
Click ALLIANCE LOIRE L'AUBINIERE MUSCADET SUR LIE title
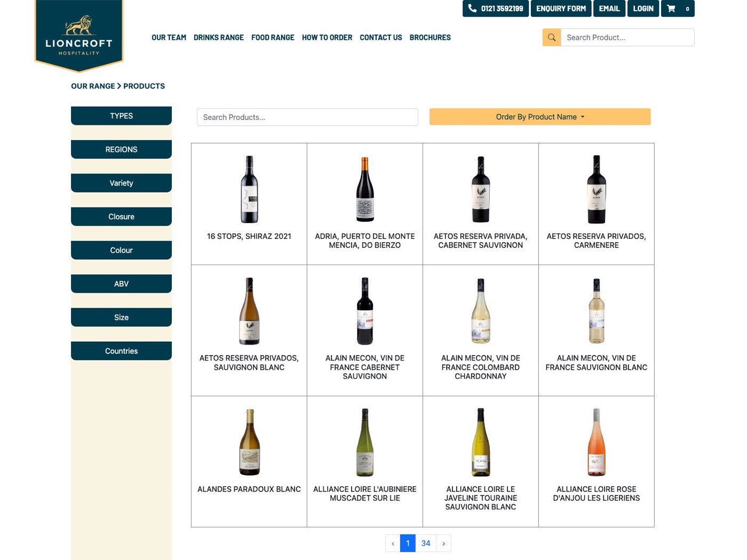point(365,493)
